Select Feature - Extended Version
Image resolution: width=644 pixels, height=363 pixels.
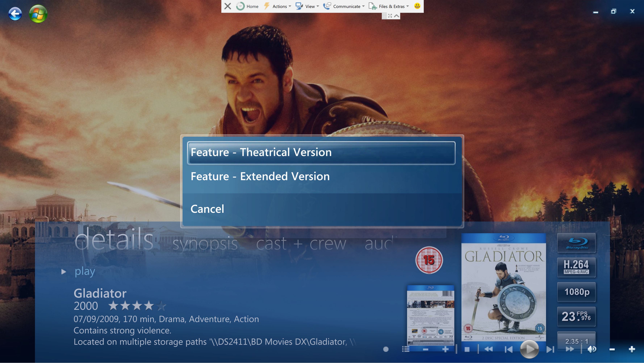(321, 177)
